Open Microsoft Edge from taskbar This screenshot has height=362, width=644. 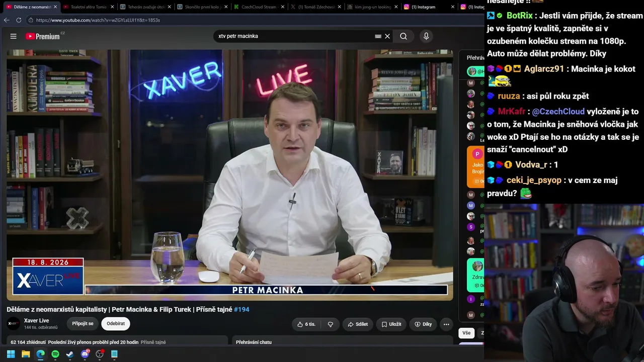tap(40, 354)
